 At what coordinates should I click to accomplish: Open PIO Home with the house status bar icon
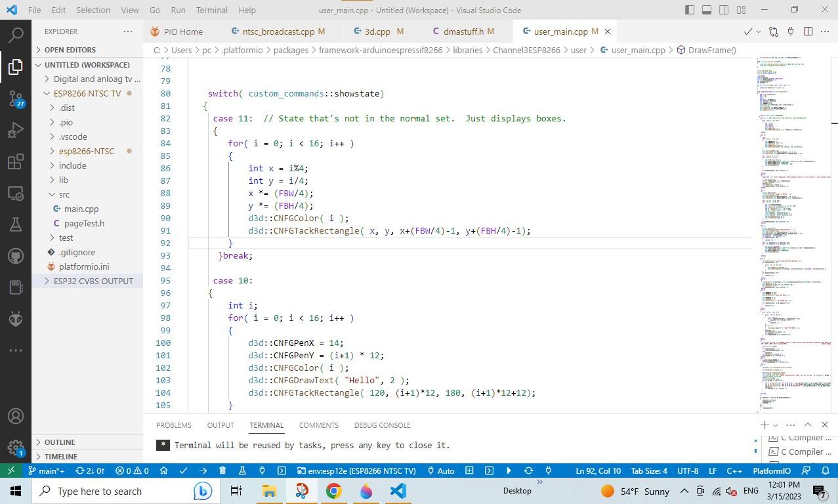click(x=164, y=471)
